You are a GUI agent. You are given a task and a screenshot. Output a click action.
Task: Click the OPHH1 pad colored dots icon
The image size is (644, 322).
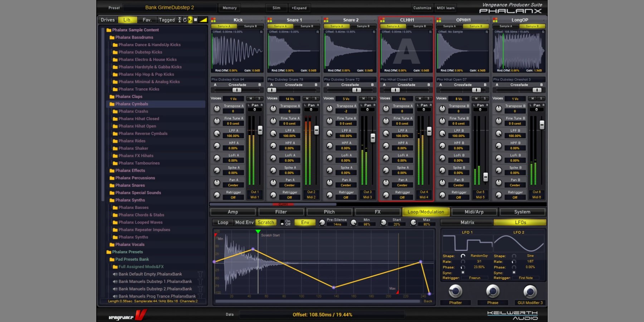pos(439,20)
